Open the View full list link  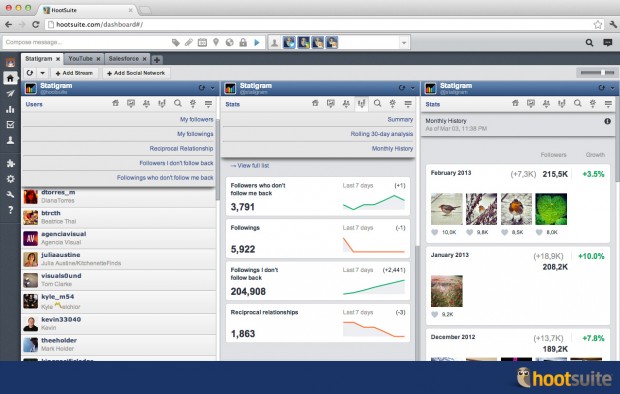pyautogui.click(x=250, y=165)
